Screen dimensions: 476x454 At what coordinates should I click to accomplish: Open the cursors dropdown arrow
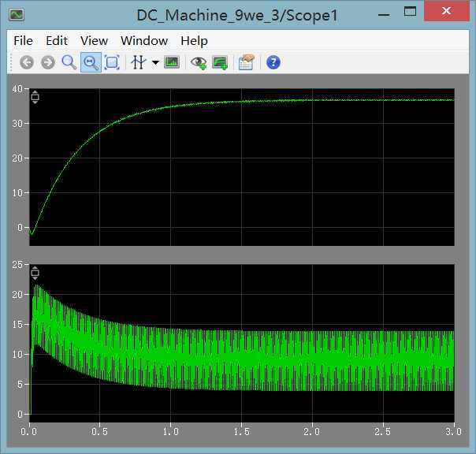(x=155, y=62)
